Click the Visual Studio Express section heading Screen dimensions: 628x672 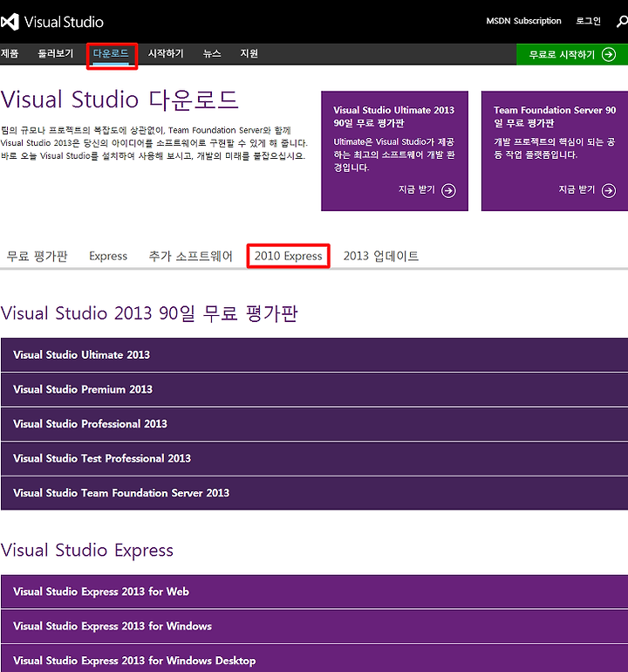tap(87, 551)
